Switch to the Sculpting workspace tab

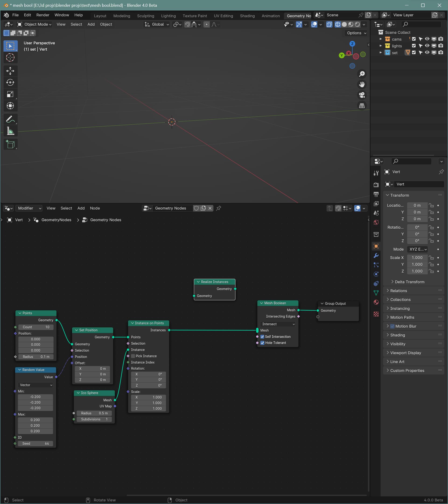pos(145,16)
